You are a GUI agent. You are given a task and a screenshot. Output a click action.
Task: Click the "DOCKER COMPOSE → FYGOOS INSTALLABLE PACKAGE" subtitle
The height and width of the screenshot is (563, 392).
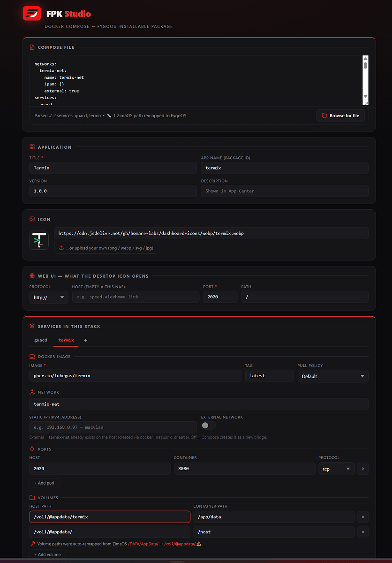109,26
